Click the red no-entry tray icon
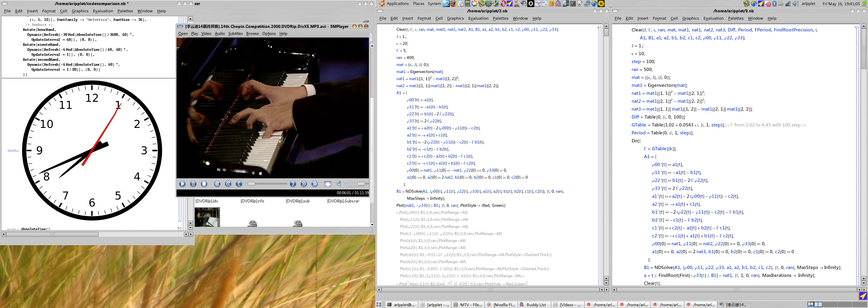 pos(768,4)
